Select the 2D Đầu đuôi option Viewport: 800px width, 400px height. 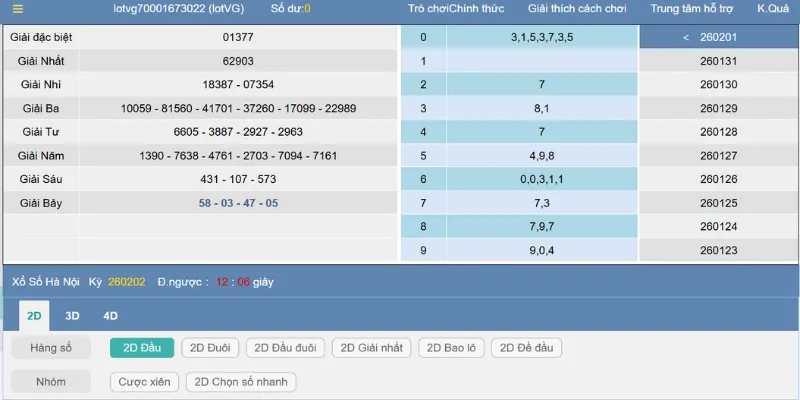(x=285, y=348)
